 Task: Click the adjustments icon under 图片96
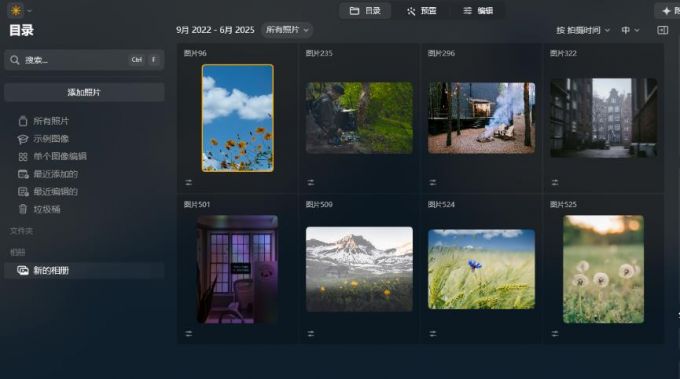click(189, 183)
